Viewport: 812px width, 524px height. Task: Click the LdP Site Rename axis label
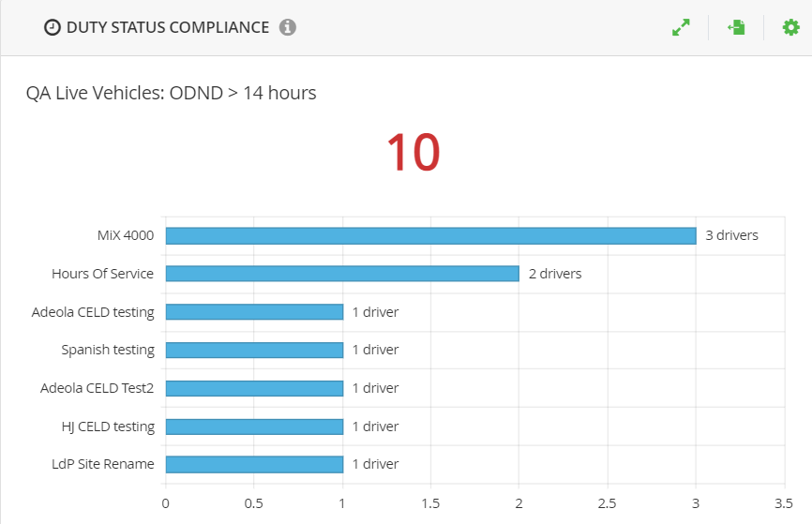point(103,464)
